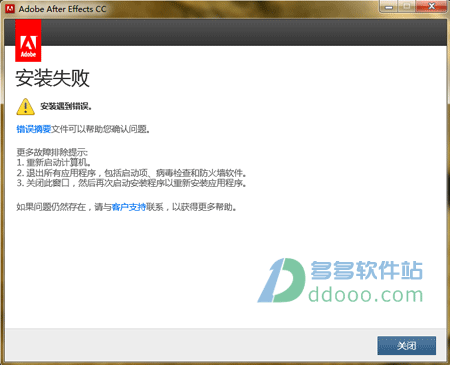450x365 pixels.
Task: Close the installer window with X
Action: 431,6
